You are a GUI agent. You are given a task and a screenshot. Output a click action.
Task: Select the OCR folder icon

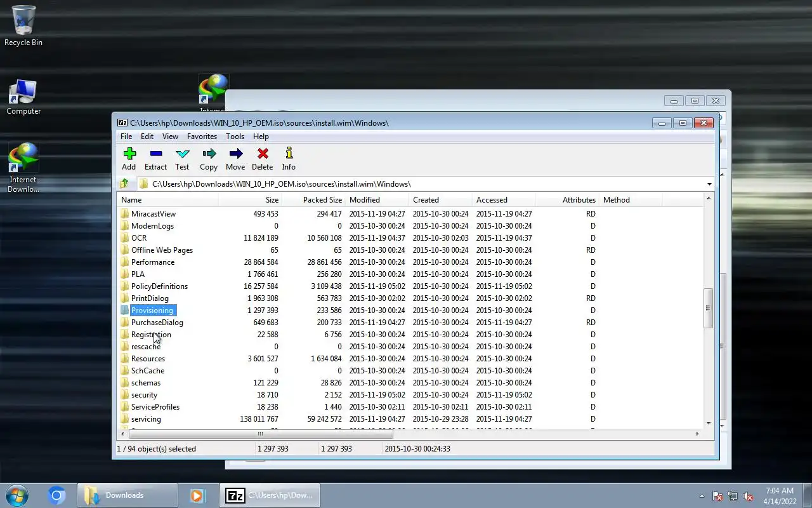[x=124, y=238]
